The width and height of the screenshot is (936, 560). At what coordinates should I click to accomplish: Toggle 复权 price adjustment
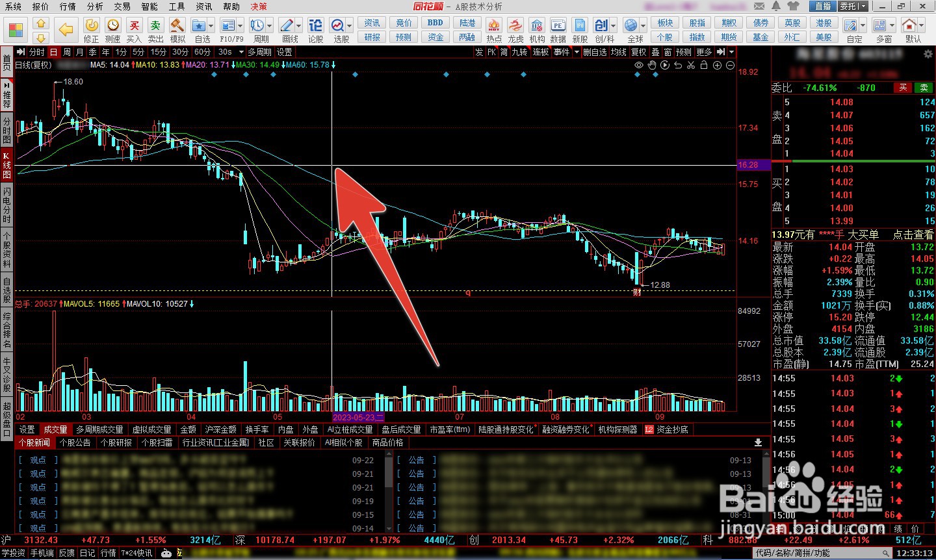coord(639,52)
